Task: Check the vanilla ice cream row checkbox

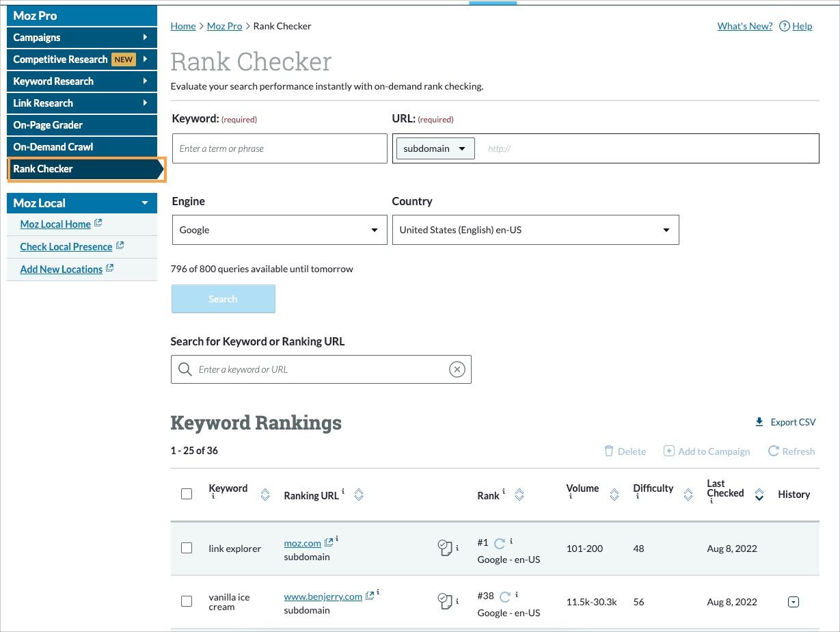Action: coord(187,602)
